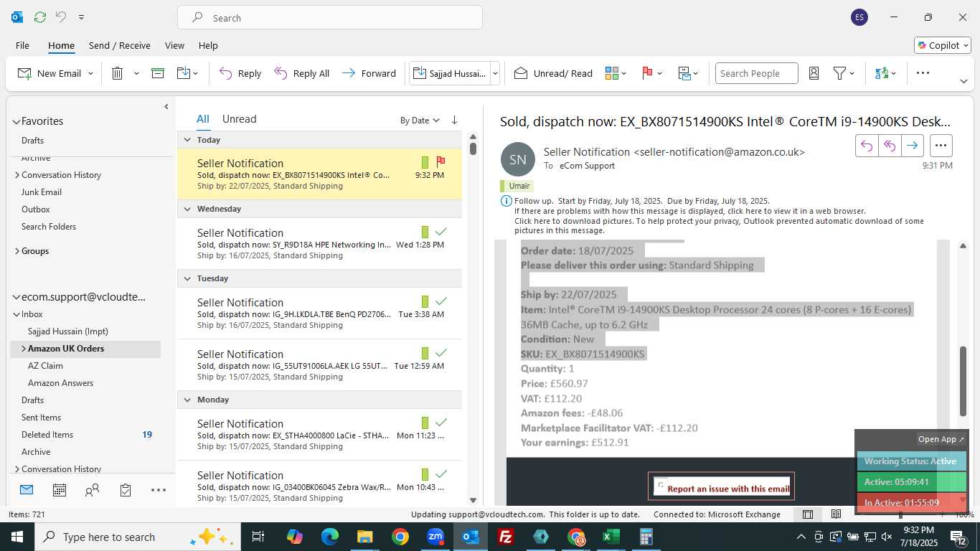Collapse the Monday message group

(187, 400)
